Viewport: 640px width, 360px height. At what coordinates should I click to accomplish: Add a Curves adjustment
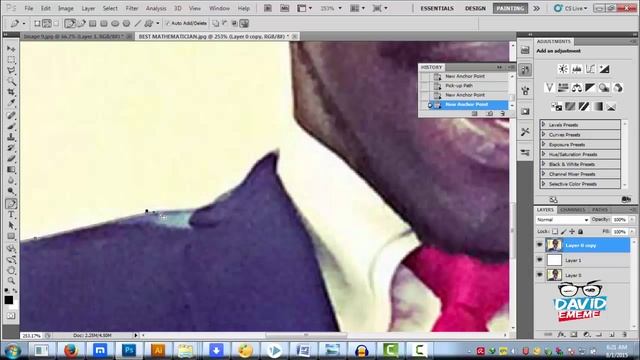590,69
